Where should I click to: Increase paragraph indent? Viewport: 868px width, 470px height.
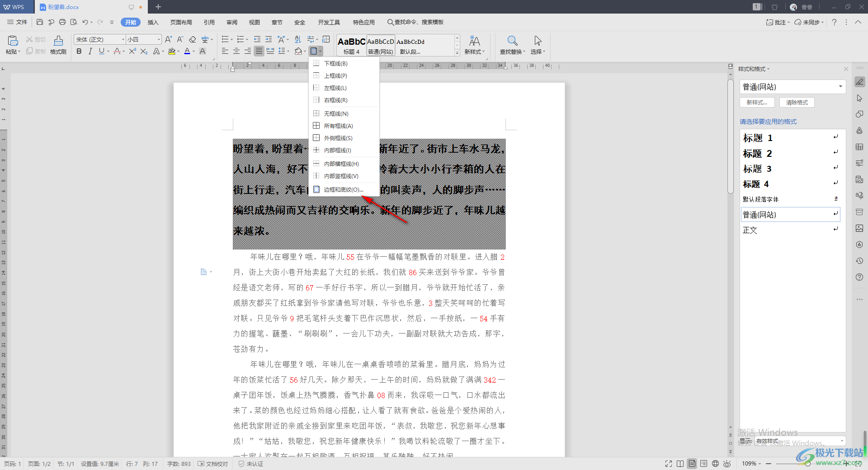click(269, 39)
